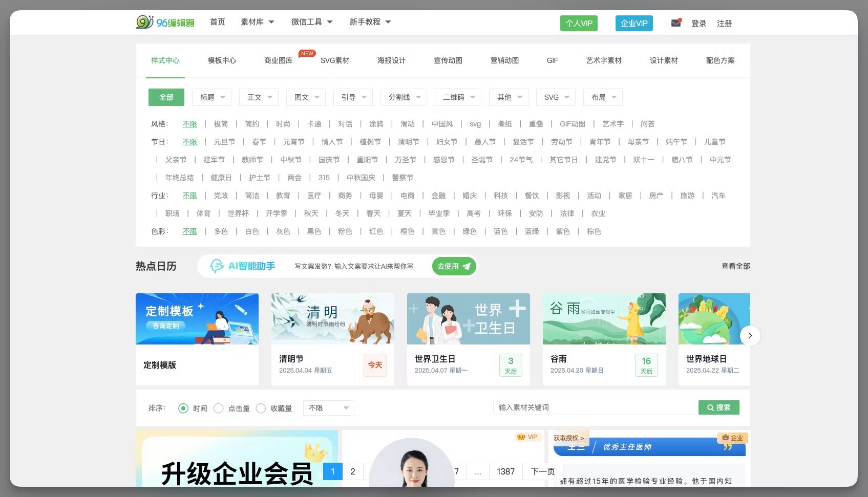The image size is (868, 497).
Task: Click the 企业 crown badge on the template
Action: pyautogui.click(x=732, y=438)
